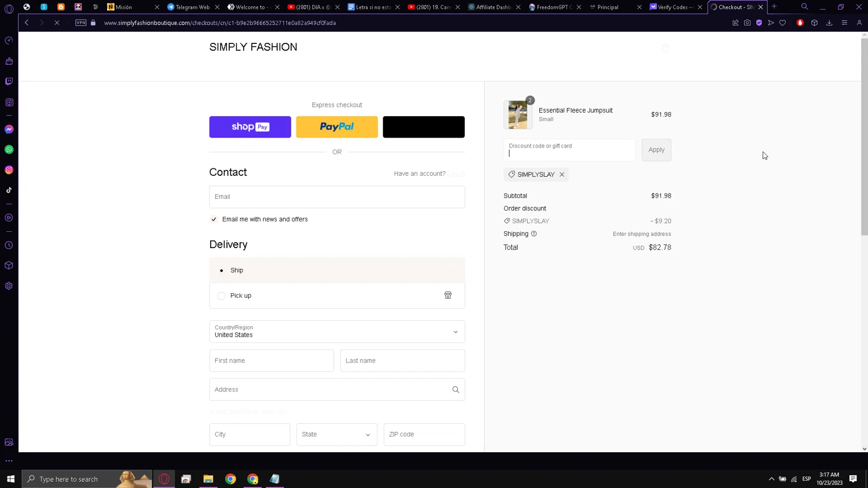
Task: Take a snapshot with the camera icon
Action: (x=747, y=23)
